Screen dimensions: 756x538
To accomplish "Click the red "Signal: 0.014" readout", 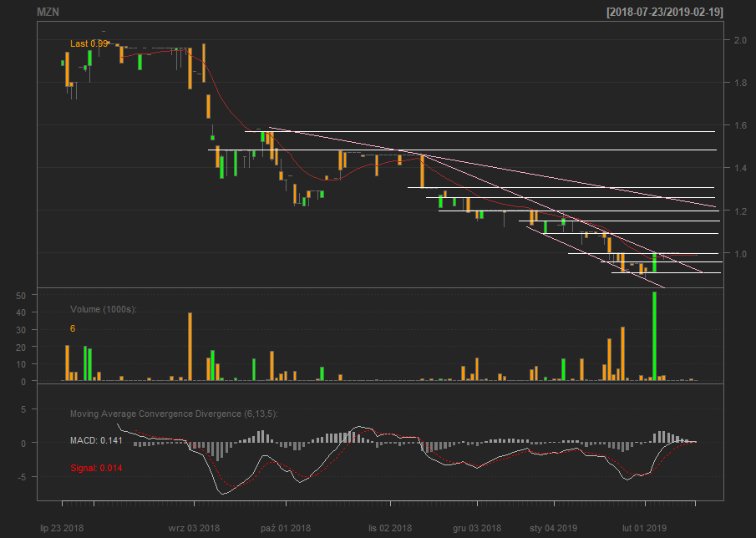I will (x=96, y=468).
